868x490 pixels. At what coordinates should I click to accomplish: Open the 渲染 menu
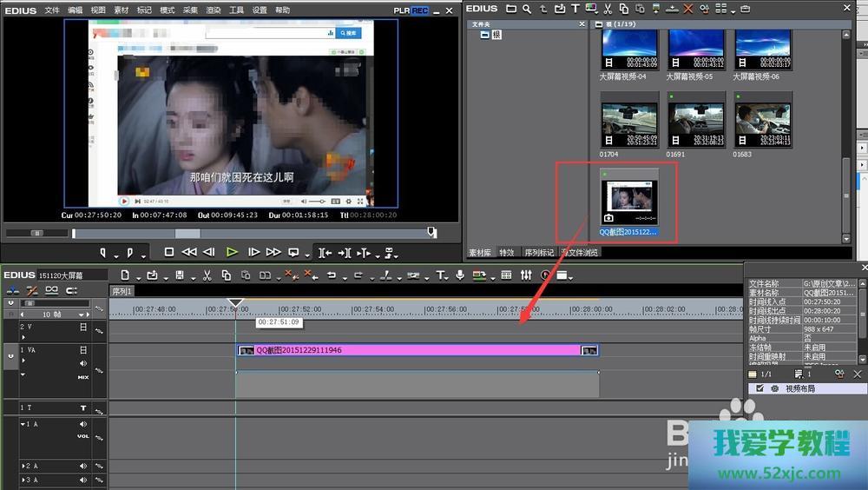pyautogui.click(x=214, y=10)
